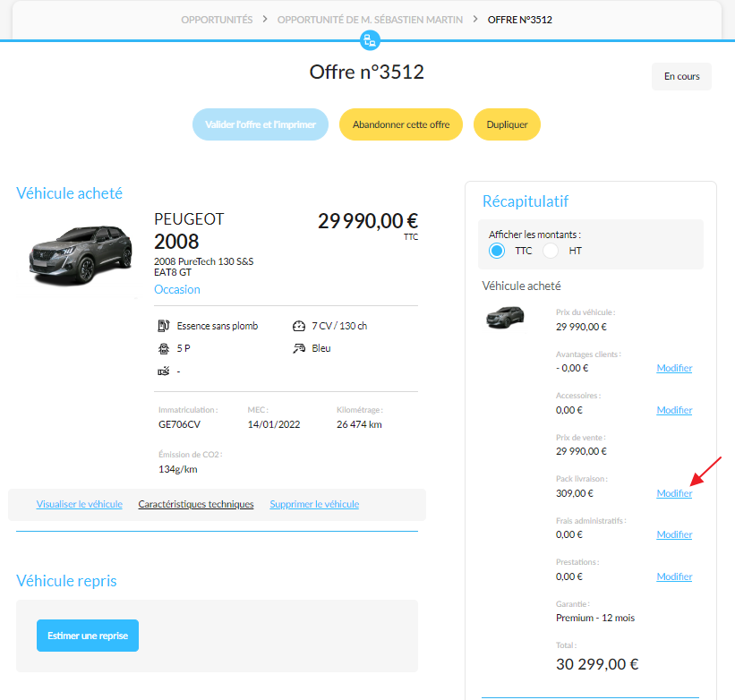Click the MEC date 14/01/2022
Screen dimensions: 735x700
[274, 424]
